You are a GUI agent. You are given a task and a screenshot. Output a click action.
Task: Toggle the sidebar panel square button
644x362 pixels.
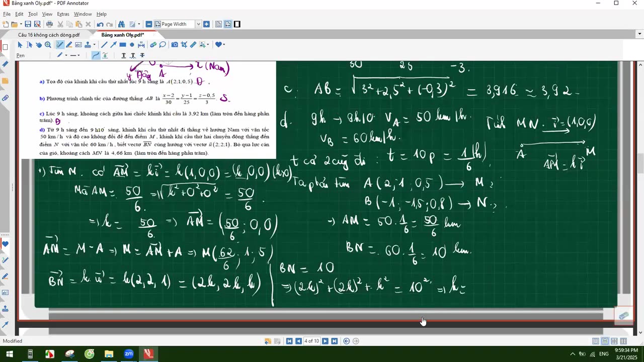click(5, 47)
